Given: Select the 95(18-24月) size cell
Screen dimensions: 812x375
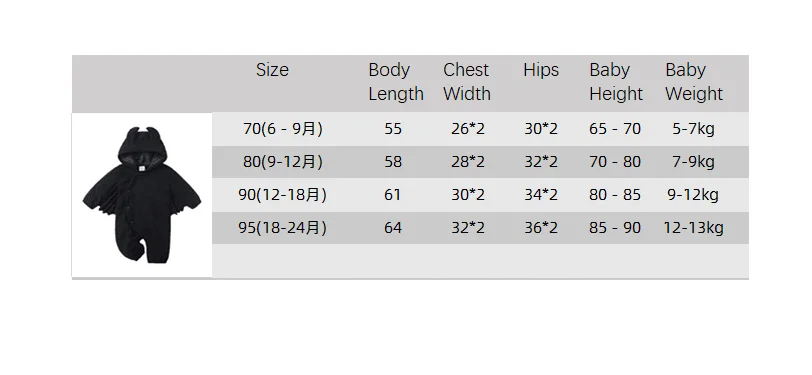Looking at the screenshot, I should [x=282, y=228].
